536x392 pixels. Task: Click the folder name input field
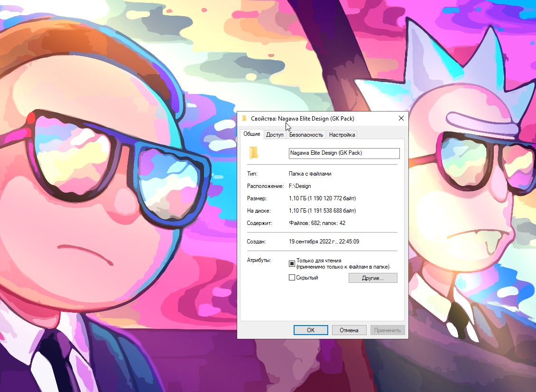click(344, 153)
